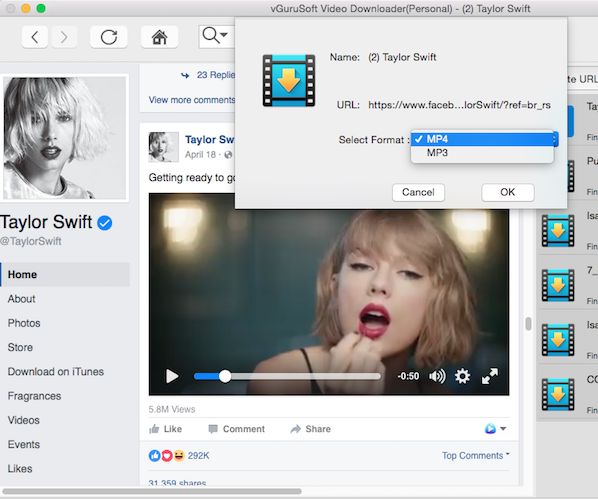This screenshot has width=598, height=499.
Task: Click the heart reaction icon
Action: tap(167, 456)
